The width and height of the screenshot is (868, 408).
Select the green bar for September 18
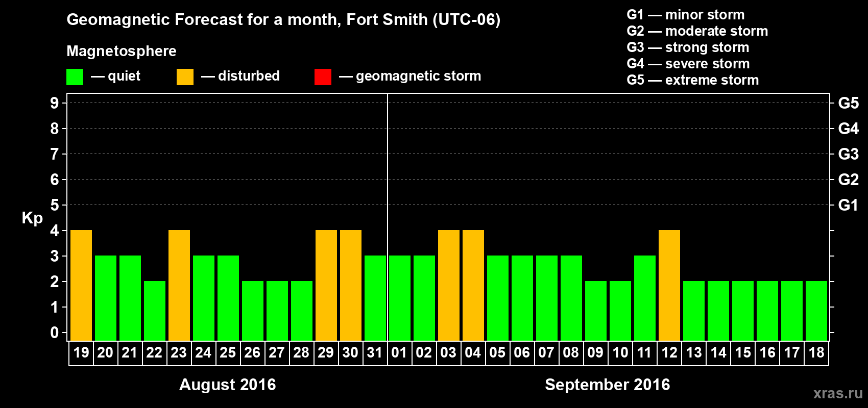[x=816, y=311]
